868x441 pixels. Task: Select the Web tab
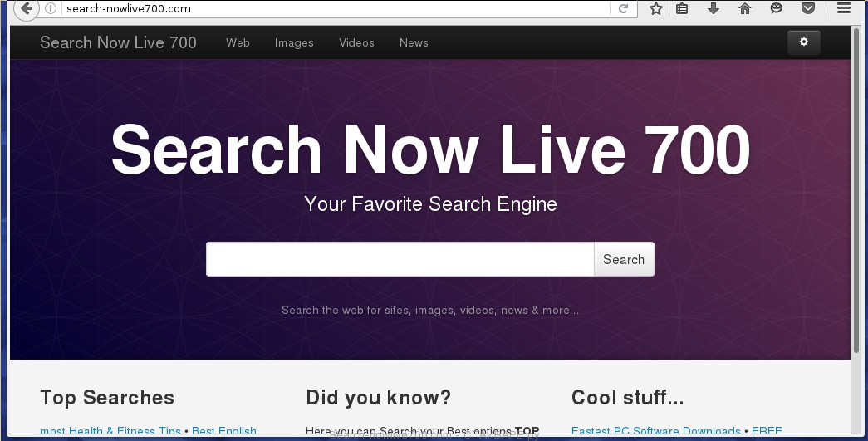click(238, 42)
